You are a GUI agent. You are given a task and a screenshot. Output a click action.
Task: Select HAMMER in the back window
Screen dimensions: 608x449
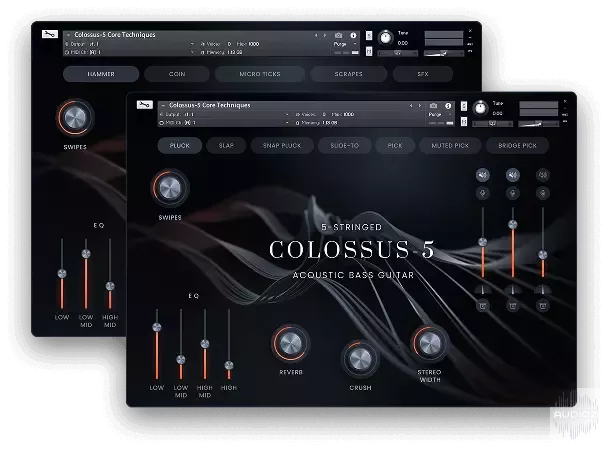click(101, 74)
